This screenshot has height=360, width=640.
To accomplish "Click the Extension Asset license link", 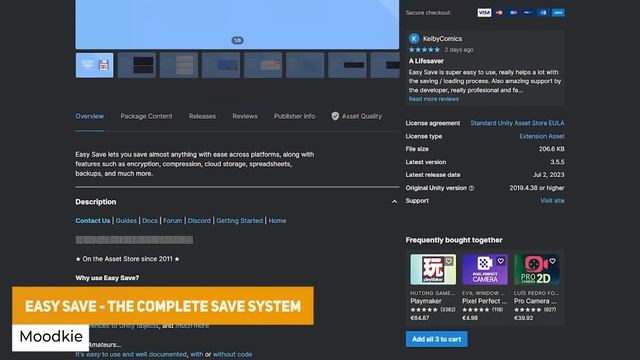I will [x=542, y=136].
